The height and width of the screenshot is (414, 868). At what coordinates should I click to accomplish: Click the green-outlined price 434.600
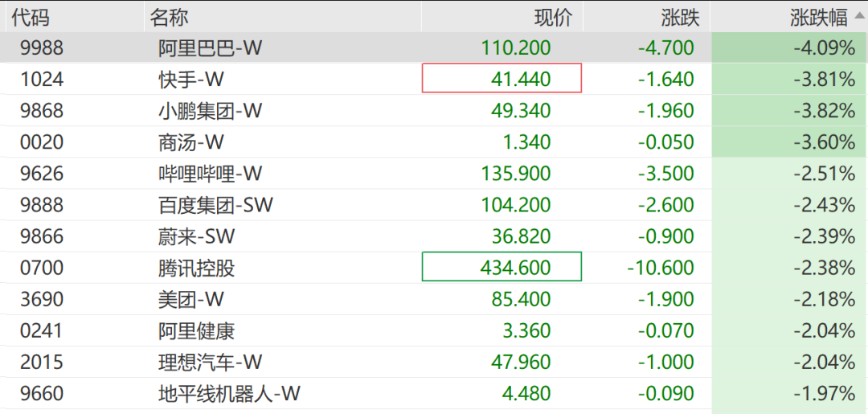(x=502, y=267)
